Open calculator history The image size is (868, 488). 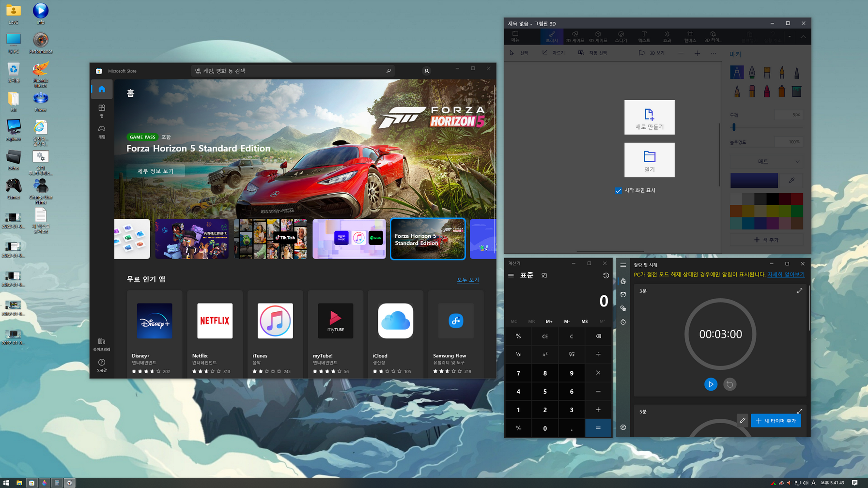coord(606,275)
